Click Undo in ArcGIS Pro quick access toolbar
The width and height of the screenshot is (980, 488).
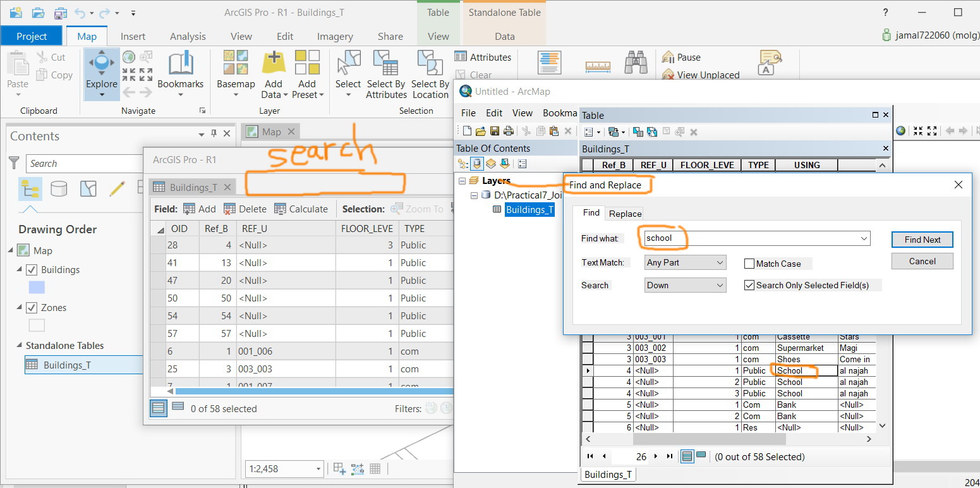[80, 13]
